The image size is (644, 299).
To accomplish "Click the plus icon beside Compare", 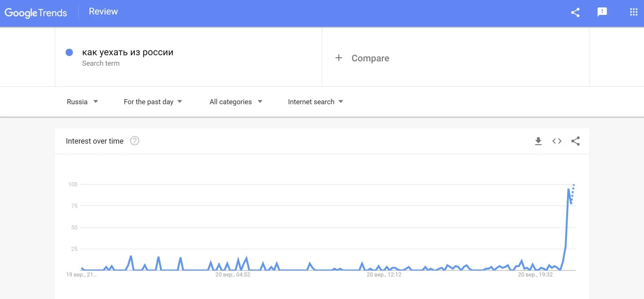I will click(x=339, y=58).
